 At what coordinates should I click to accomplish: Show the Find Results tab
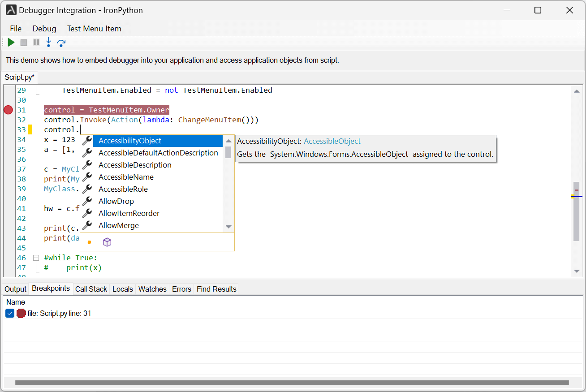216,289
